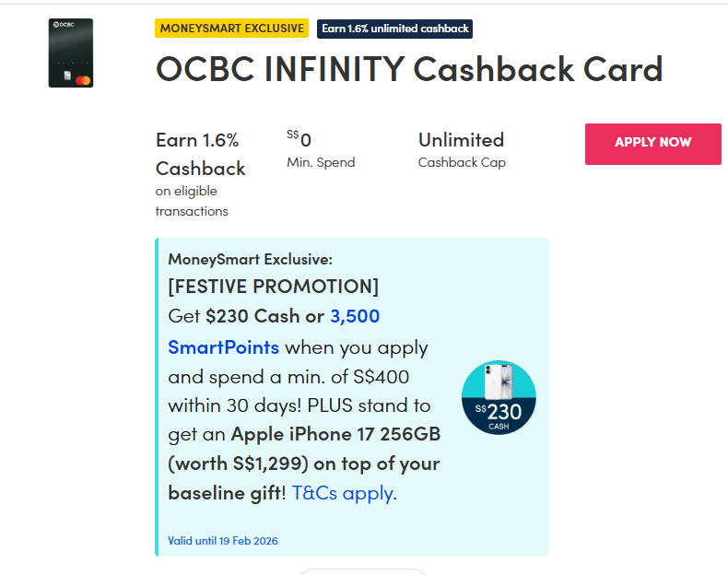This screenshot has height=575, width=728.
Task: Click the S$0 minimum spend value
Action: (299, 139)
